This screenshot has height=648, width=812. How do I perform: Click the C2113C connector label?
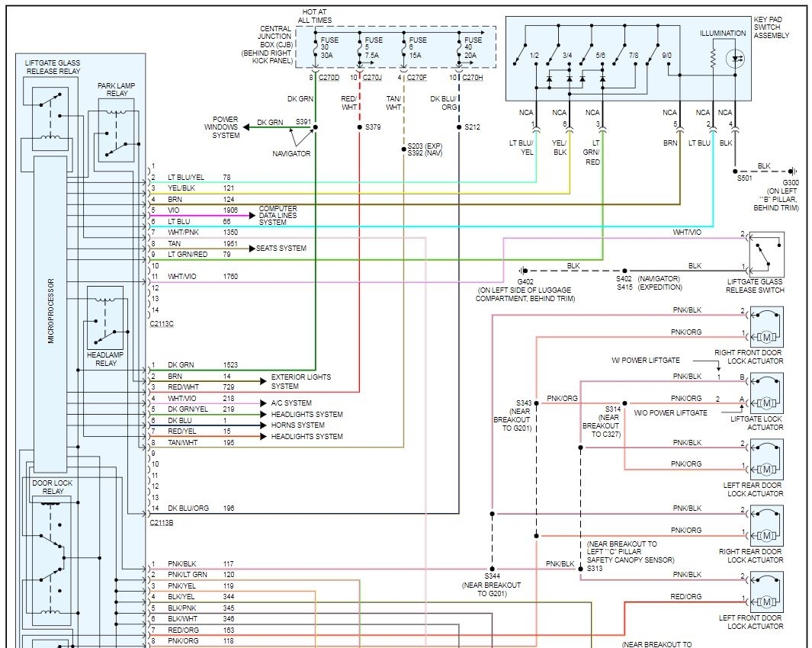[x=162, y=324]
